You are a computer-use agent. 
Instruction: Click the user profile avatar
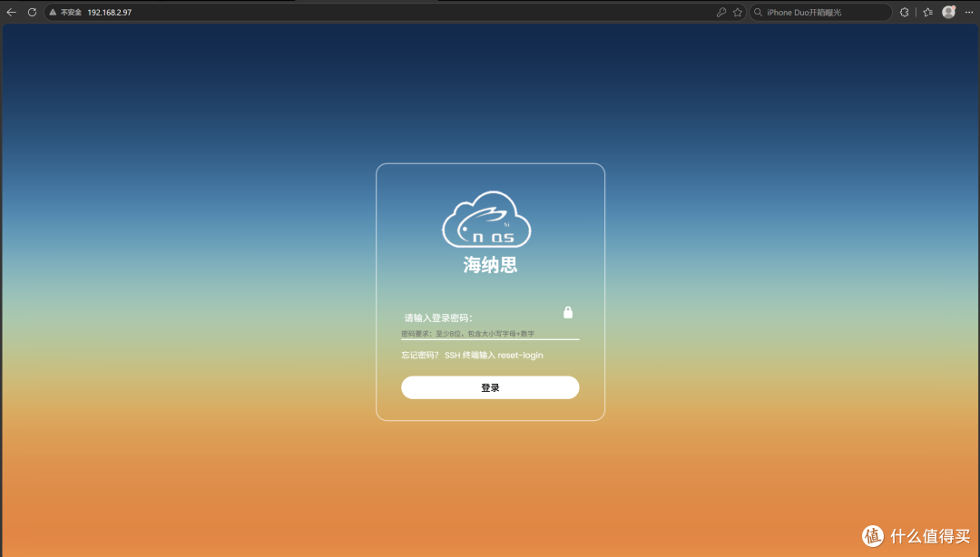949,12
